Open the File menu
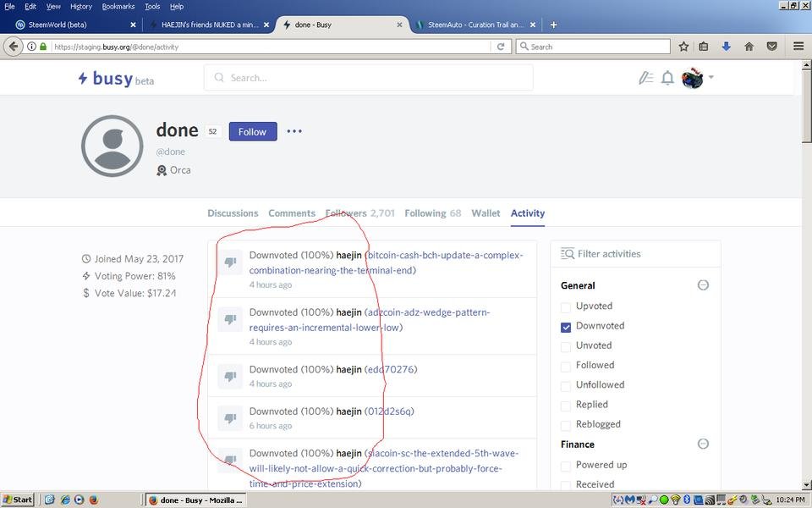Image resolution: width=812 pixels, height=508 pixels. click(9, 6)
